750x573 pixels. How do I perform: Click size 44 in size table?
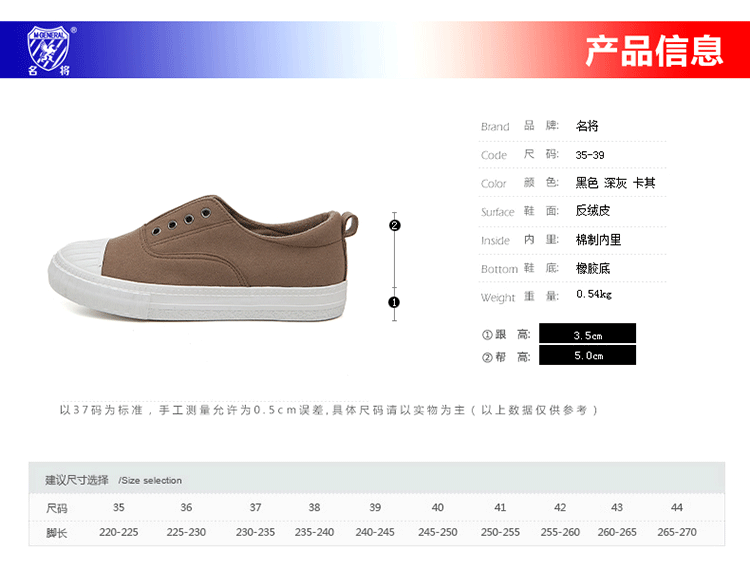click(x=677, y=507)
